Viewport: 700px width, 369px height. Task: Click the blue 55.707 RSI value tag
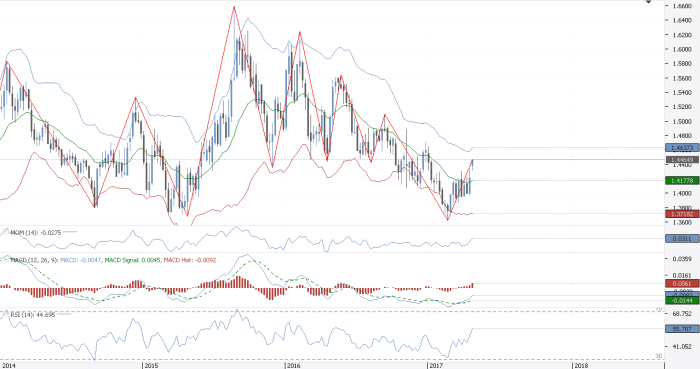click(x=682, y=329)
